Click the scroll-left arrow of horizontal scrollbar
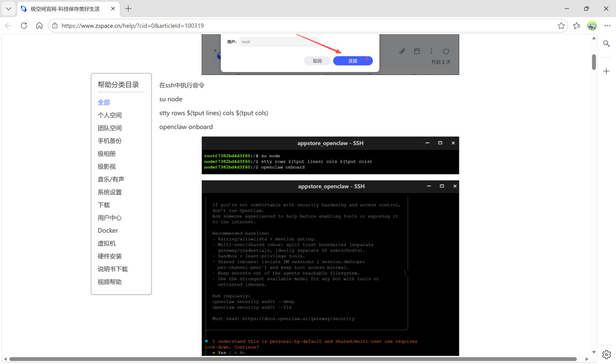The width and height of the screenshot is (616, 364). point(5,359)
